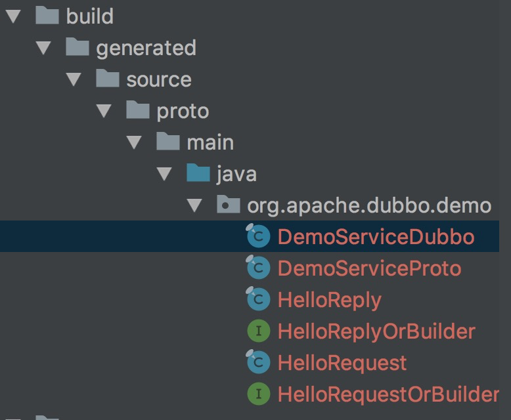Click the HelloReply class icon
Image resolution: width=511 pixels, height=420 pixels.
coord(258,300)
